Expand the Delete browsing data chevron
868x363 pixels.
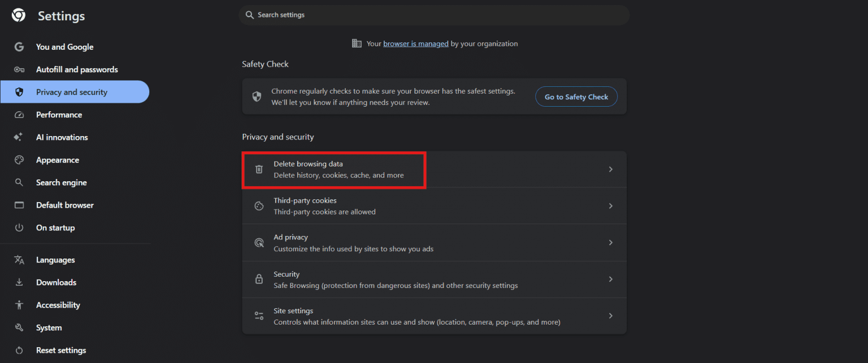coord(610,169)
